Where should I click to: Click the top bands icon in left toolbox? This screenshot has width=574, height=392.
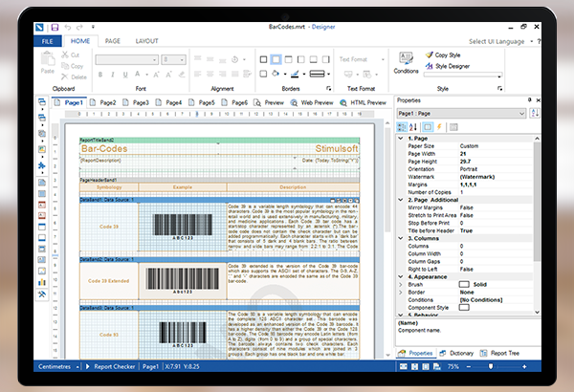(42, 102)
